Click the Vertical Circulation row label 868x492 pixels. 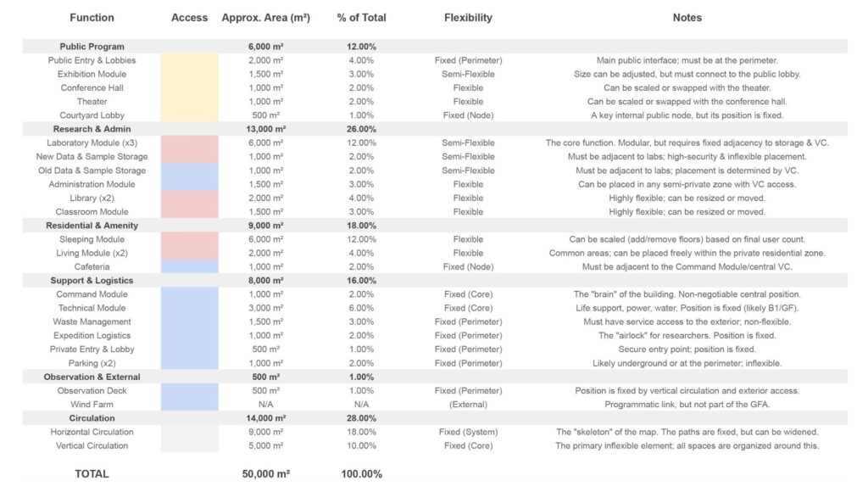pos(92,445)
